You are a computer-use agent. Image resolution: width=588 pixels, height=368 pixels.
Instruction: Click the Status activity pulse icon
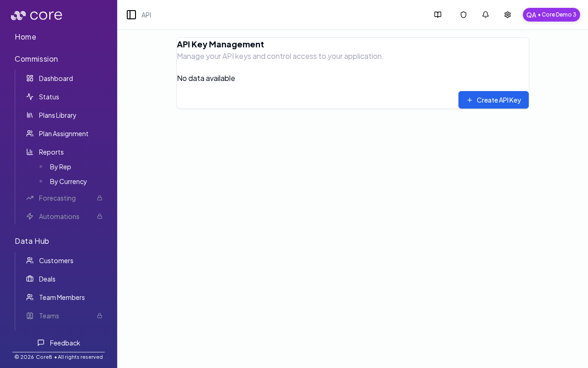click(30, 97)
